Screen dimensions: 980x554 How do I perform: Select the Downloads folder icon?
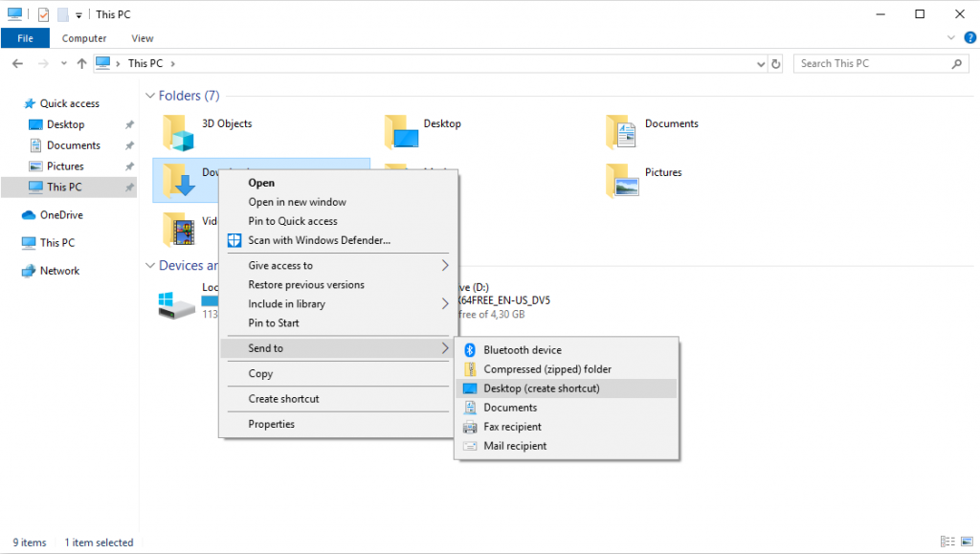179,181
